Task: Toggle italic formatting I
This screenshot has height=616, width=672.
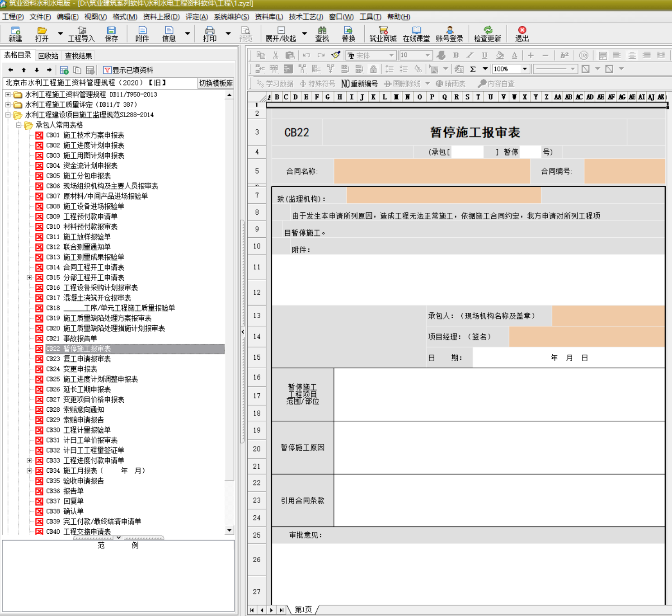Action: (x=470, y=55)
